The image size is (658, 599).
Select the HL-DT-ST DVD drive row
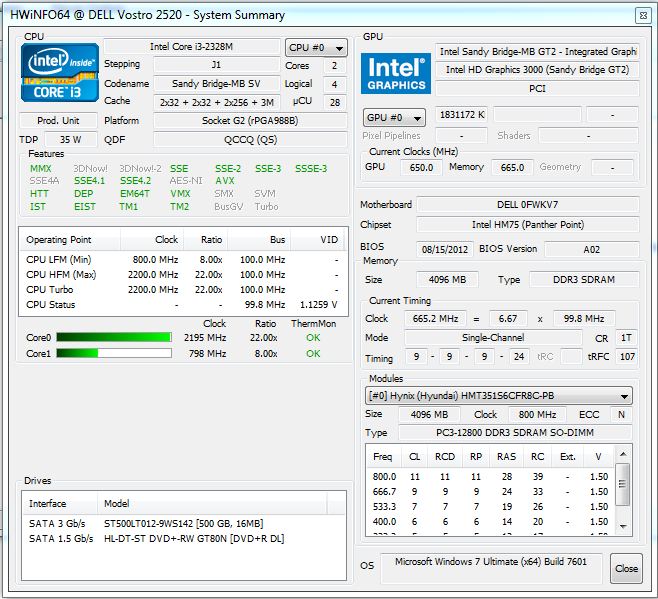(x=183, y=540)
